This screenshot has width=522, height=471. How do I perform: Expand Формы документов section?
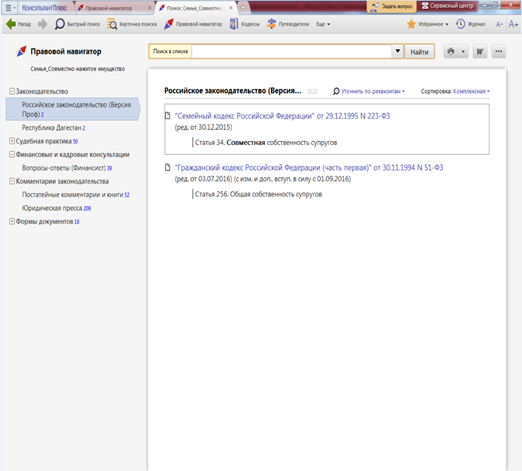tap(12, 221)
